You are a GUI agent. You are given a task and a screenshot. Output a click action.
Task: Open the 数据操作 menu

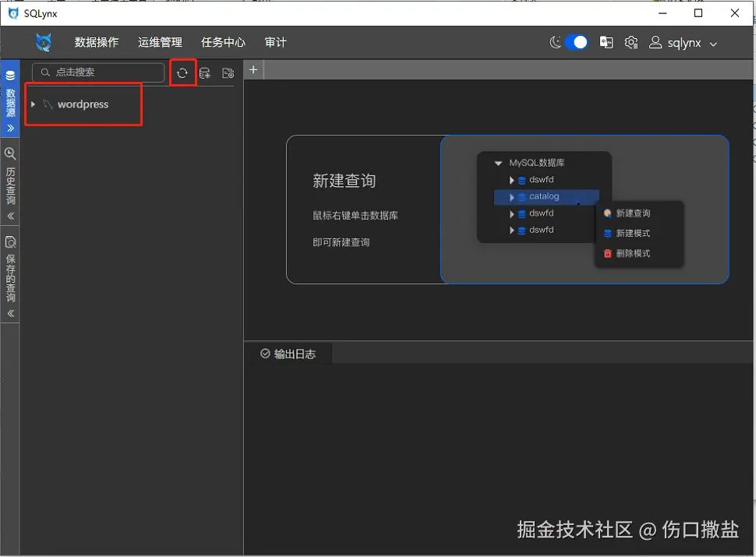[x=97, y=42]
